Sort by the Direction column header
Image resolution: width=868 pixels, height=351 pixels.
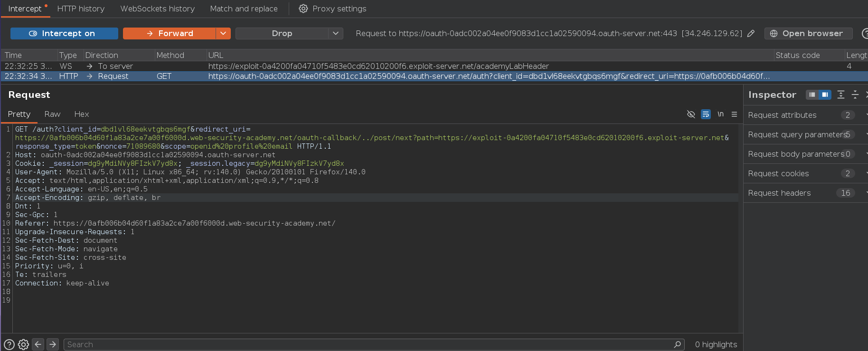(119, 55)
